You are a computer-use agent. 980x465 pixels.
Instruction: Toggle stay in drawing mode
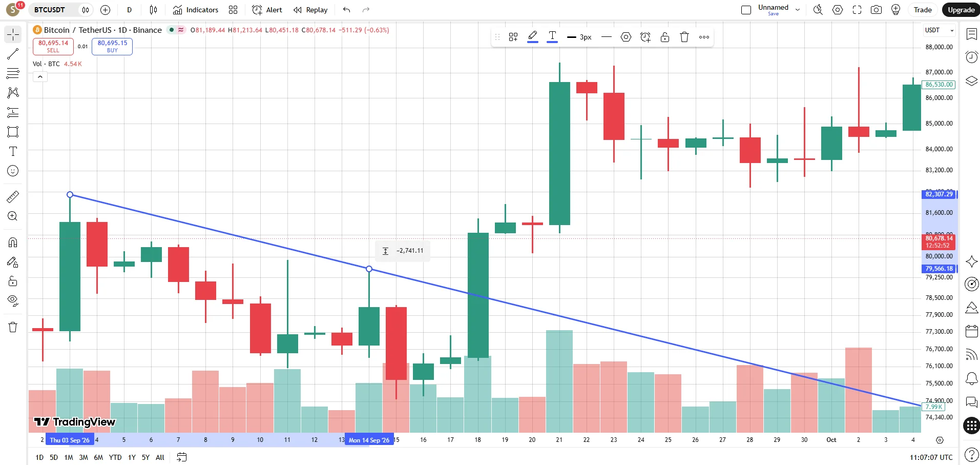(13, 262)
